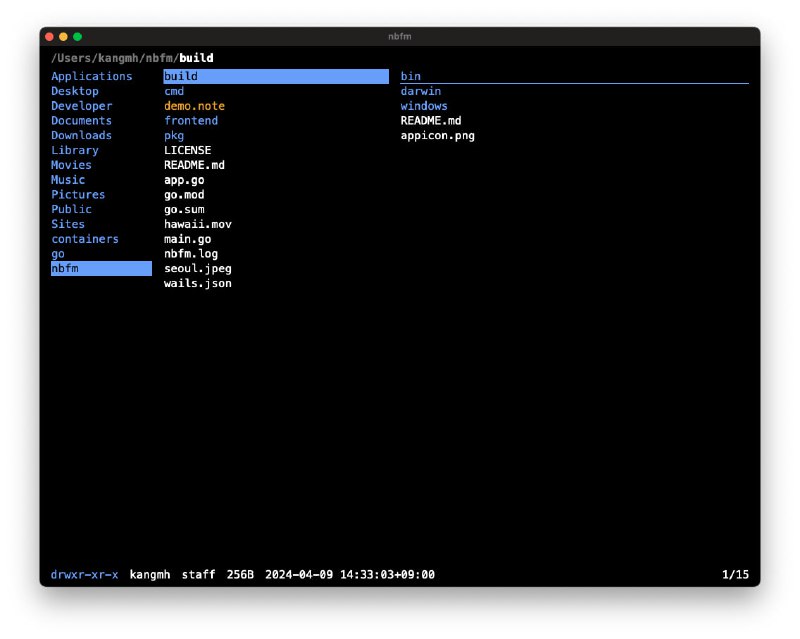Viewport: 800px width, 639px height.
Task: Select the darwin directory
Action: tap(421, 91)
